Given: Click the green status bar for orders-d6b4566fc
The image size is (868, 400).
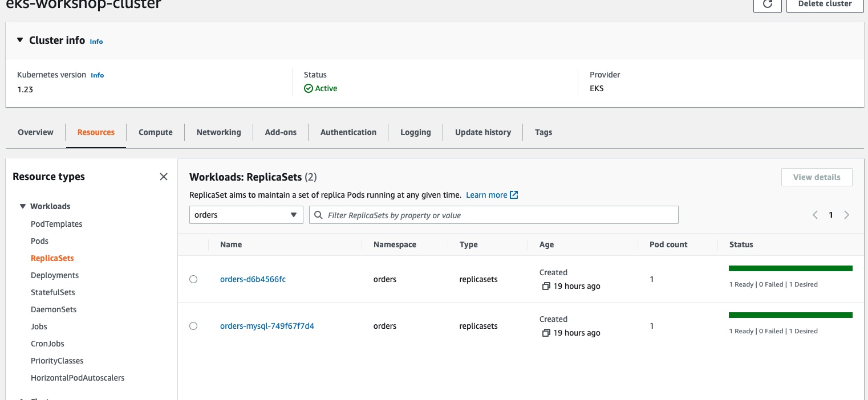Looking at the screenshot, I should coord(790,268).
